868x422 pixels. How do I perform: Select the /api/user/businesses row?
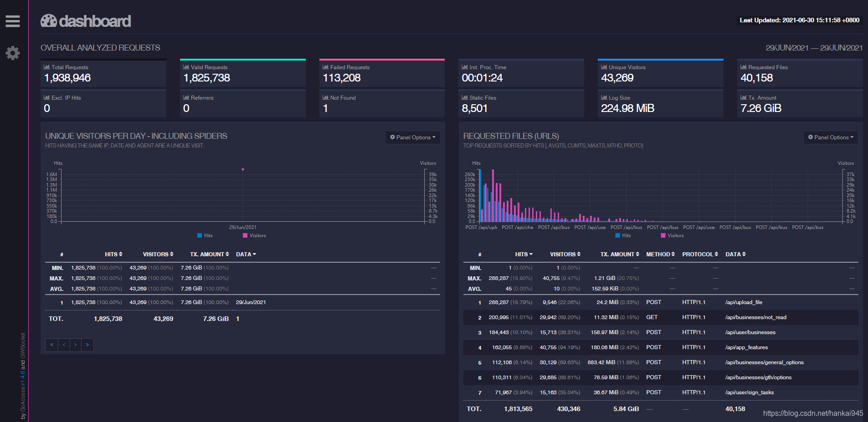tap(661, 332)
